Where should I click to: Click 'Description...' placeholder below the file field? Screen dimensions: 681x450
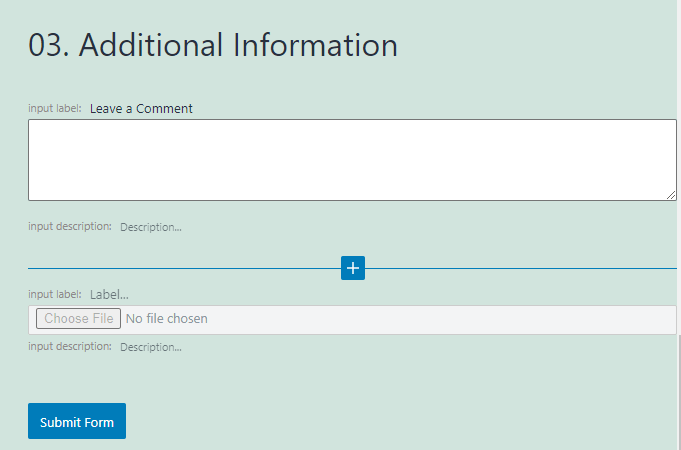point(151,347)
